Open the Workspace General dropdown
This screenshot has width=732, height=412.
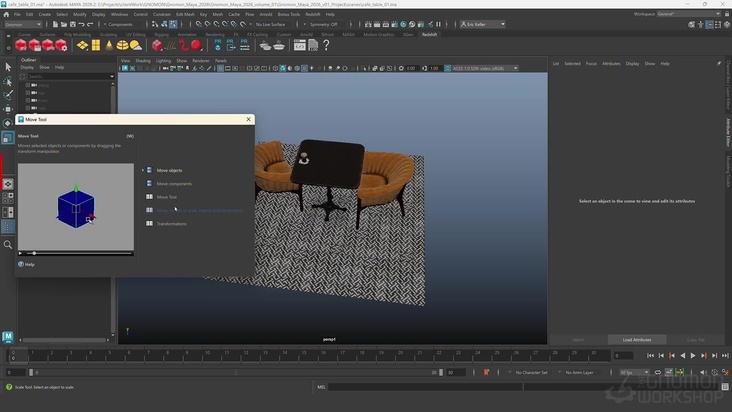(x=689, y=14)
